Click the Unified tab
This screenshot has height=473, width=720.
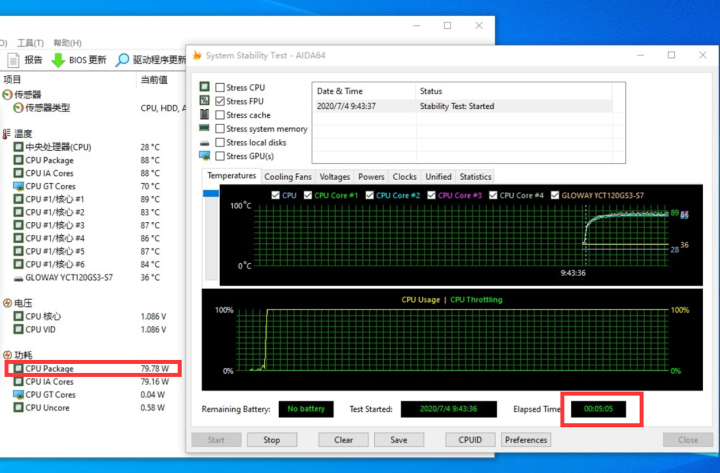[x=439, y=177]
